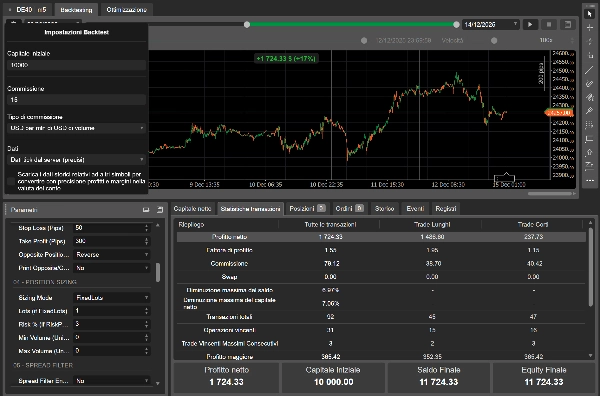The width and height of the screenshot is (600, 396).
Task: Open the Sizing Mode FixedLots dropdown
Action: pyautogui.click(x=111, y=297)
